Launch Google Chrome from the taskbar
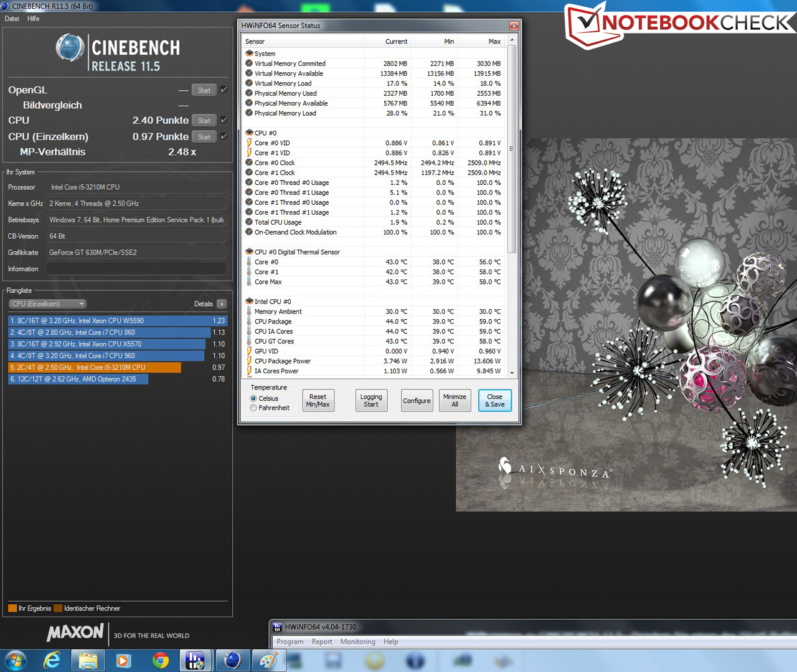This screenshot has width=797, height=672. point(160,660)
